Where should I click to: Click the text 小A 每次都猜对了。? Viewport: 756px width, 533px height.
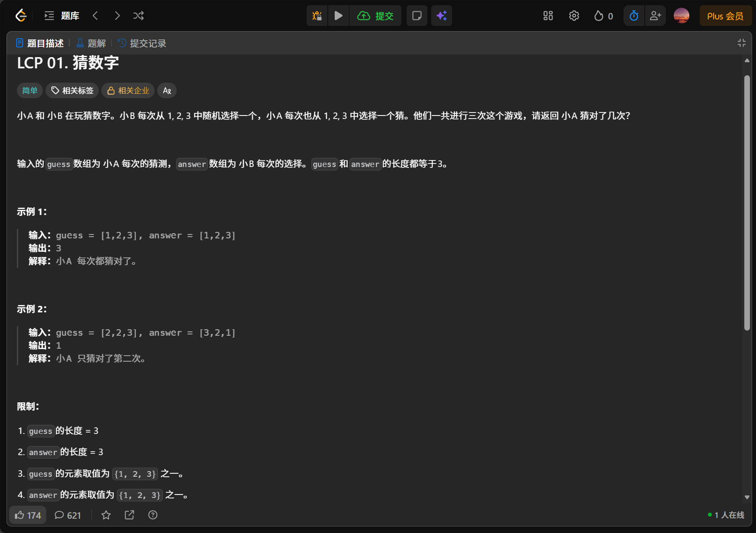96,261
